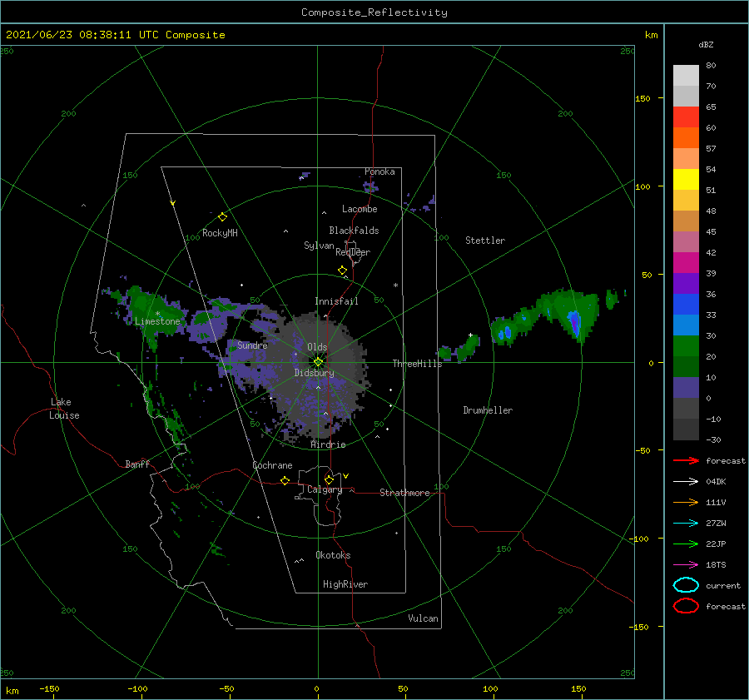Screen dimensions: 749x700
Task: Click the white plus marker east of ThreeHills
Action: pos(470,335)
